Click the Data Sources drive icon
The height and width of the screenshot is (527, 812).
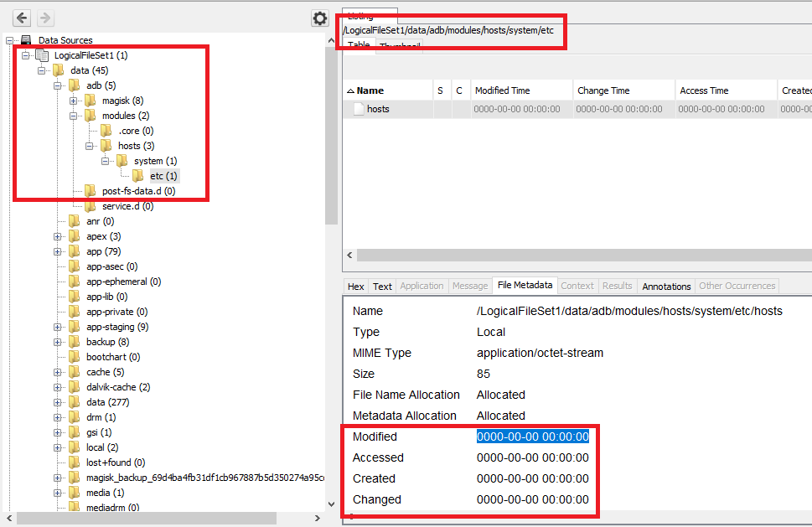[26, 40]
